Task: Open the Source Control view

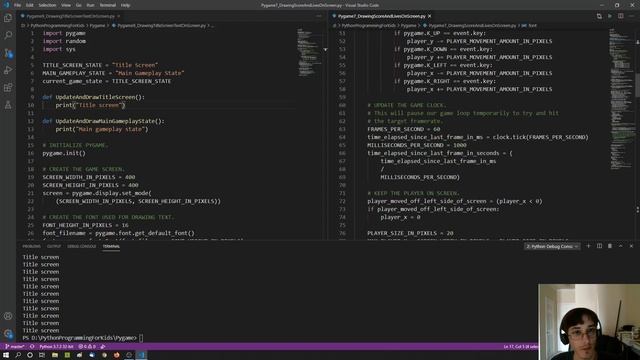Action: tap(8, 53)
